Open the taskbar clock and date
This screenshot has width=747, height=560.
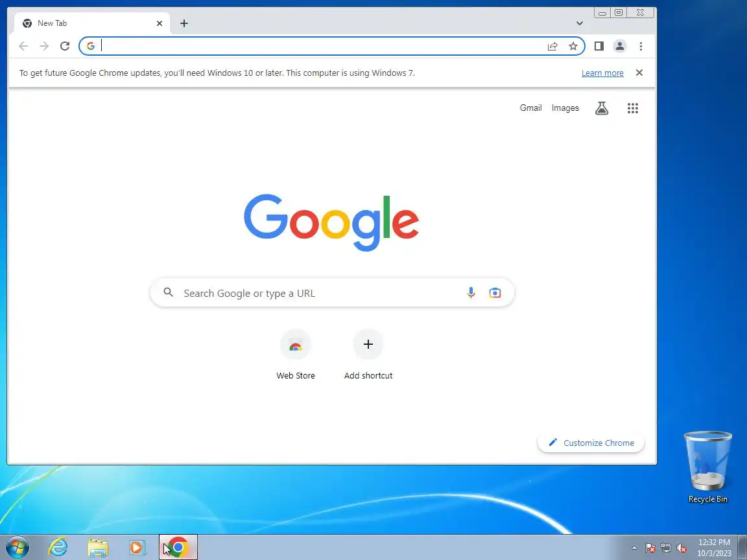pos(714,548)
